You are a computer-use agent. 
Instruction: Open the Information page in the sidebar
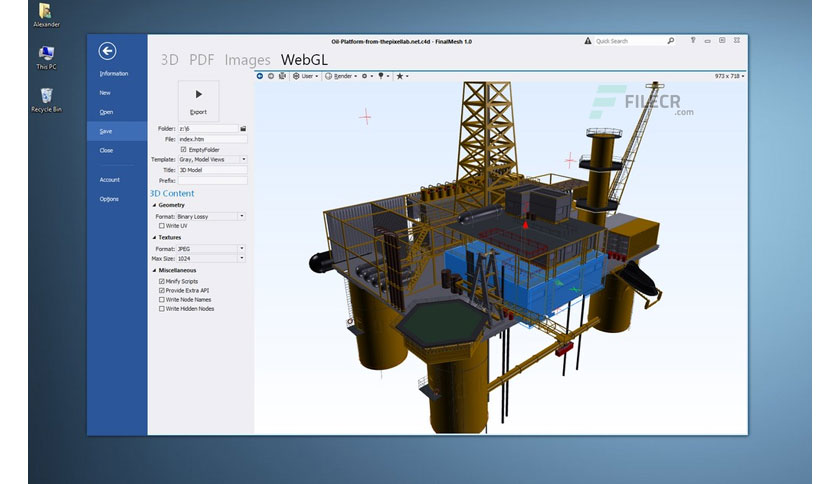click(x=114, y=74)
